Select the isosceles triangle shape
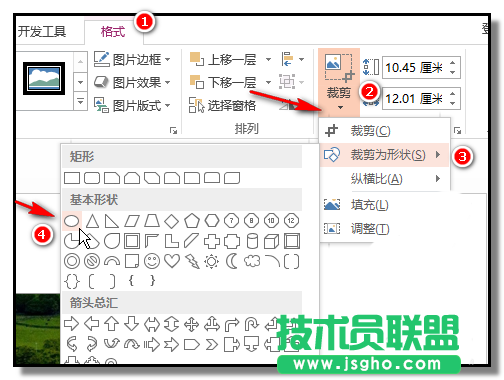The width and height of the screenshot is (504, 380). tap(92, 221)
